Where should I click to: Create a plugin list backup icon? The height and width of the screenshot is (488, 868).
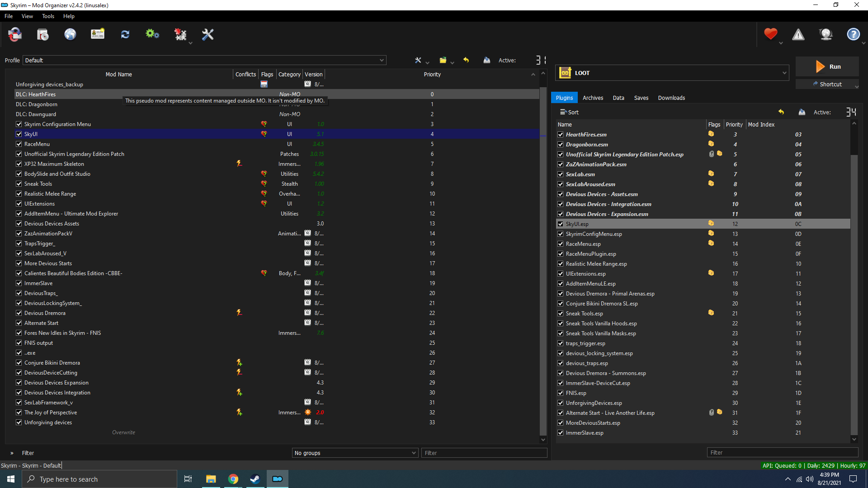[x=802, y=112]
